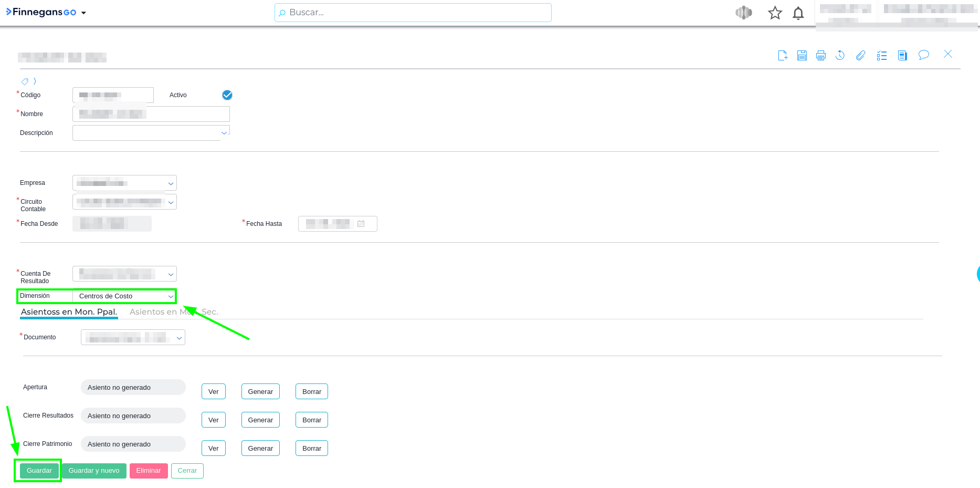Click Borrar for Cierre Patrimonio
980x488 pixels.
tap(312, 449)
